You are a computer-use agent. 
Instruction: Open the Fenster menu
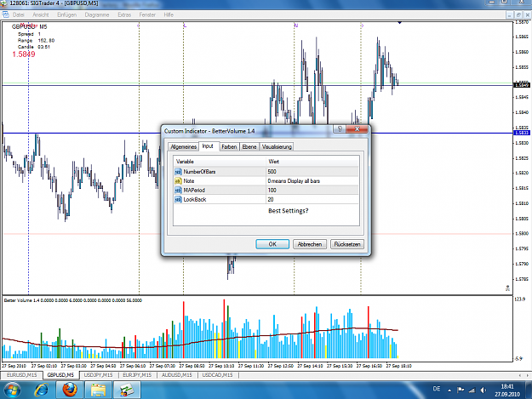(x=147, y=15)
